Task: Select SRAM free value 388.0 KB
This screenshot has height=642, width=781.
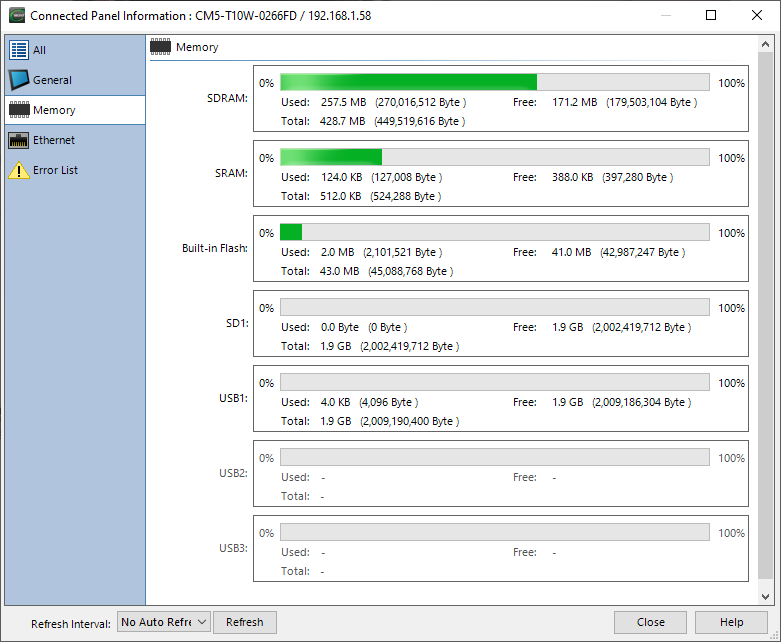Action: click(572, 177)
